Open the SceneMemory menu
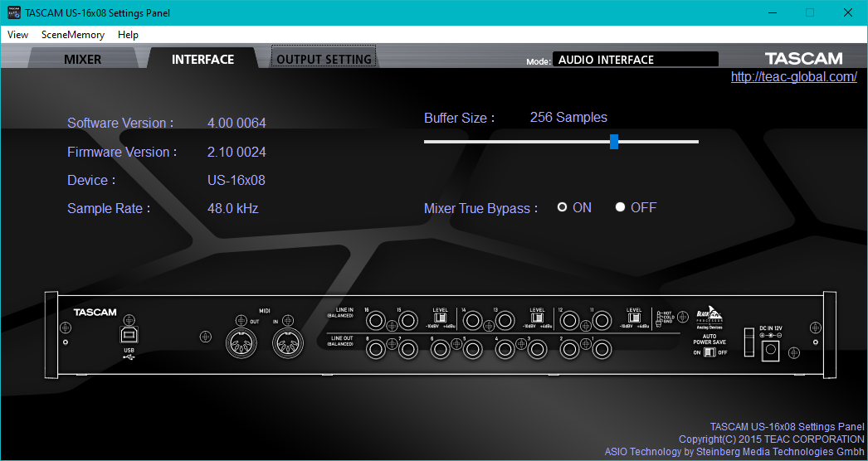Image resolution: width=868 pixels, height=461 pixels. (73, 34)
